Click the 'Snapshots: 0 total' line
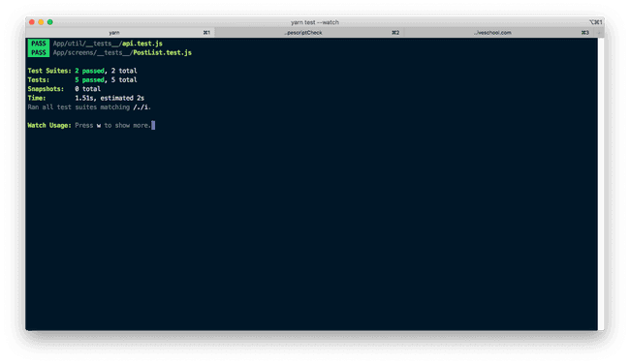The width and height of the screenshot is (630, 364). pos(64,89)
